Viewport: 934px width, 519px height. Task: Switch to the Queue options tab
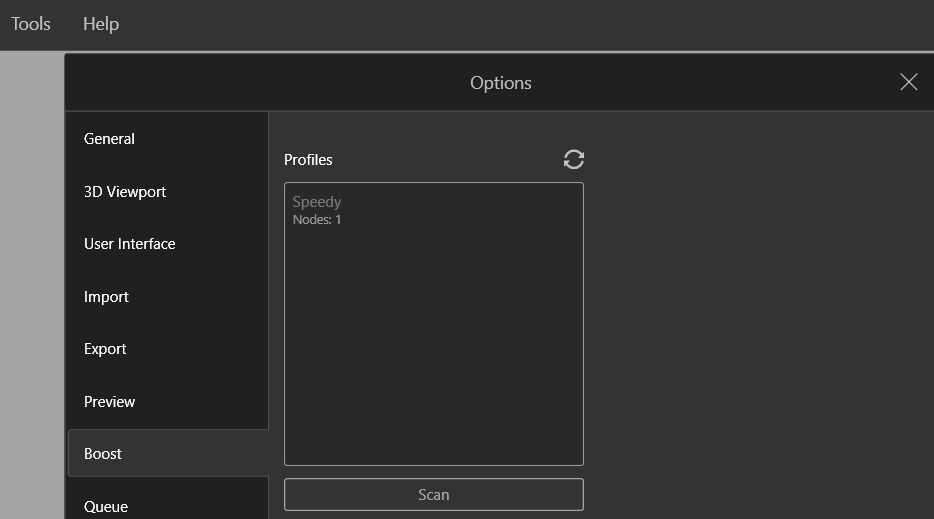tap(106, 506)
